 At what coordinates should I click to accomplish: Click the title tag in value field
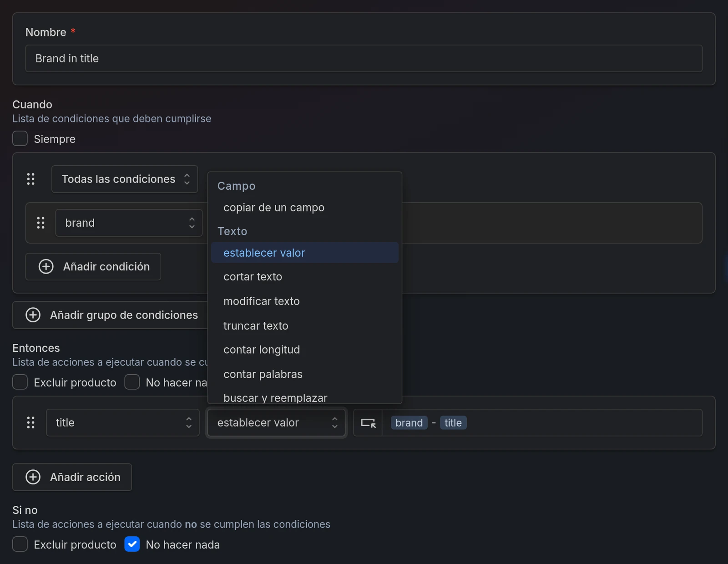coord(453,423)
